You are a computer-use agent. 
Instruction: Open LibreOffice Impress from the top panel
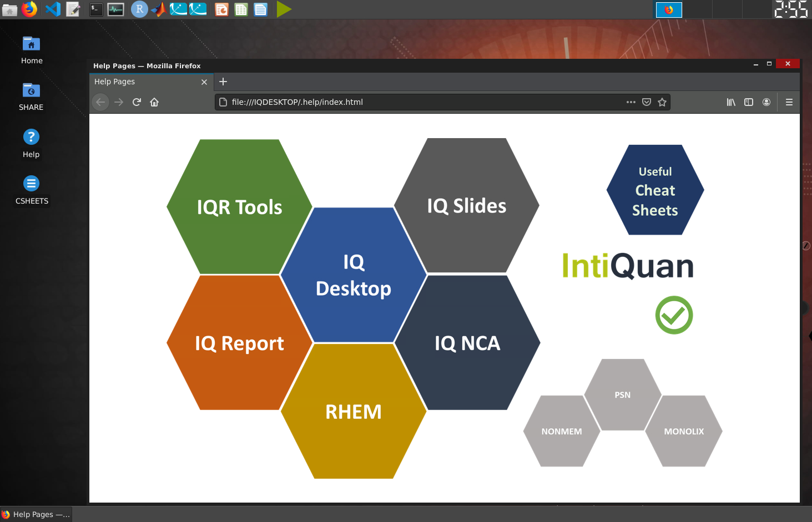[221, 9]
